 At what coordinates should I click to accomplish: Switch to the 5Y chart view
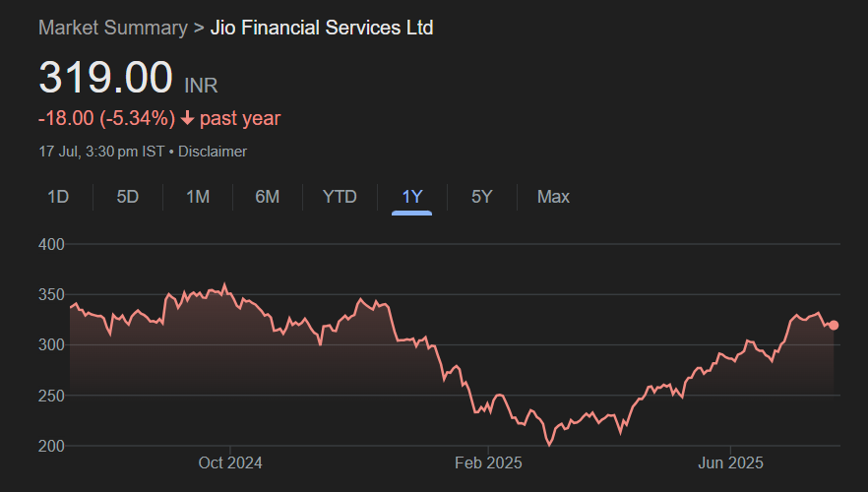tap(481, 197)
